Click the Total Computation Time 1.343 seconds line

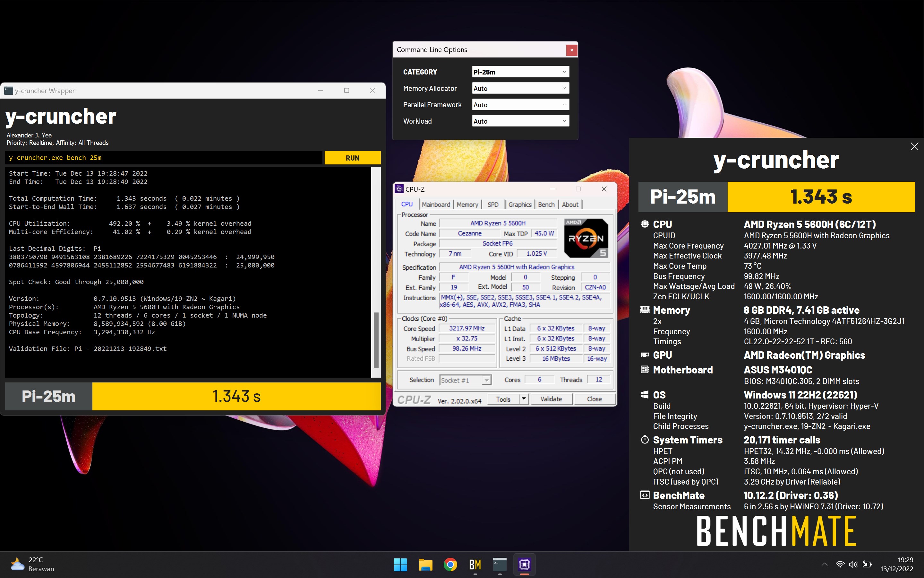(x=124, y=198)
